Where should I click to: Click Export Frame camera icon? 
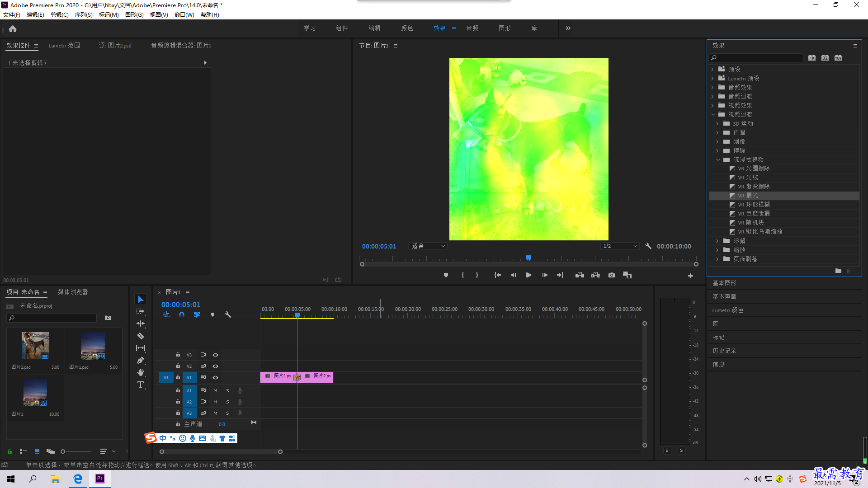coord(612,275)
